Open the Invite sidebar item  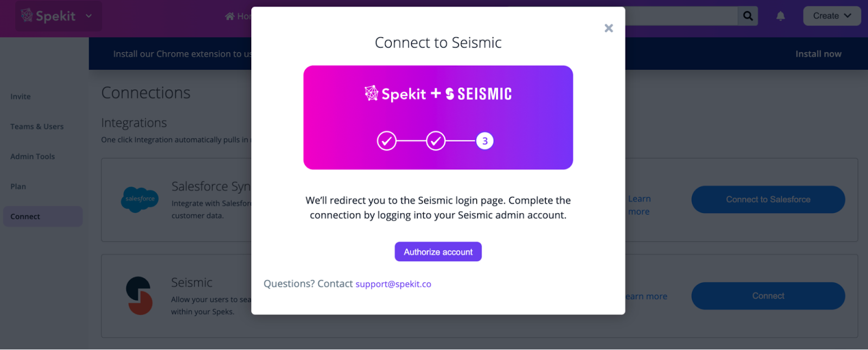[x=21, y=96]
